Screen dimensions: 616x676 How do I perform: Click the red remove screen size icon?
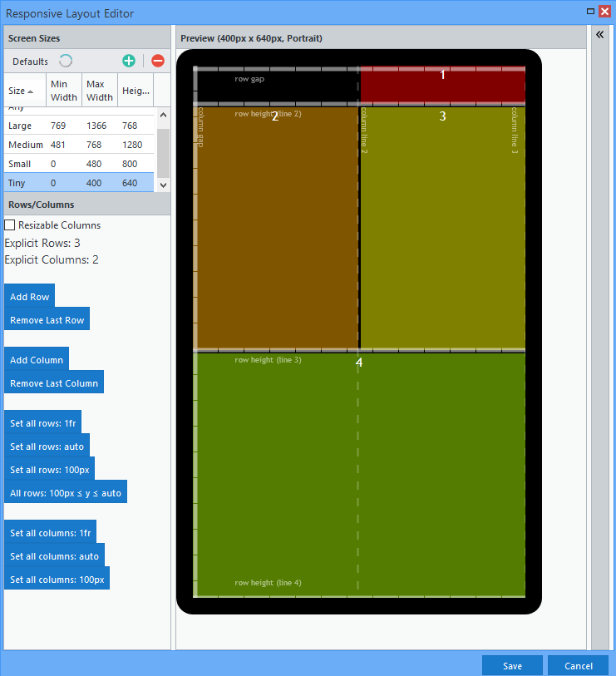[158, 61]
